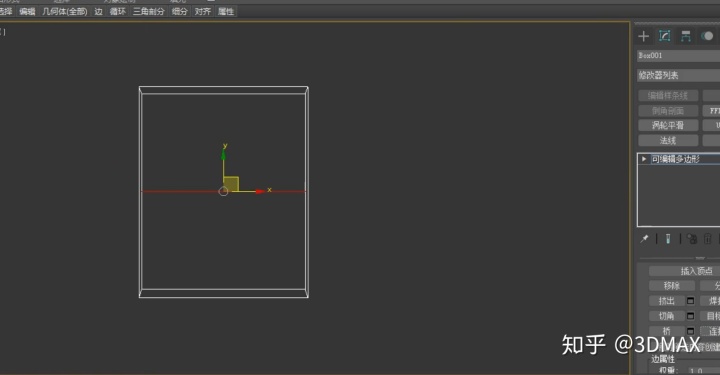Click the 移除 button
Viewport: 720px width, 375px height.
tap(671, 286)
